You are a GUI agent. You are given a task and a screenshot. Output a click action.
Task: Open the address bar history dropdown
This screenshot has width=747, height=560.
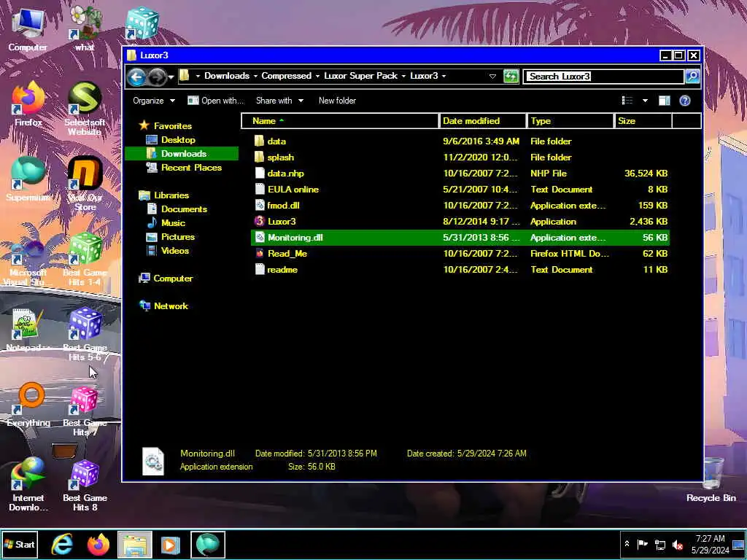492,76
